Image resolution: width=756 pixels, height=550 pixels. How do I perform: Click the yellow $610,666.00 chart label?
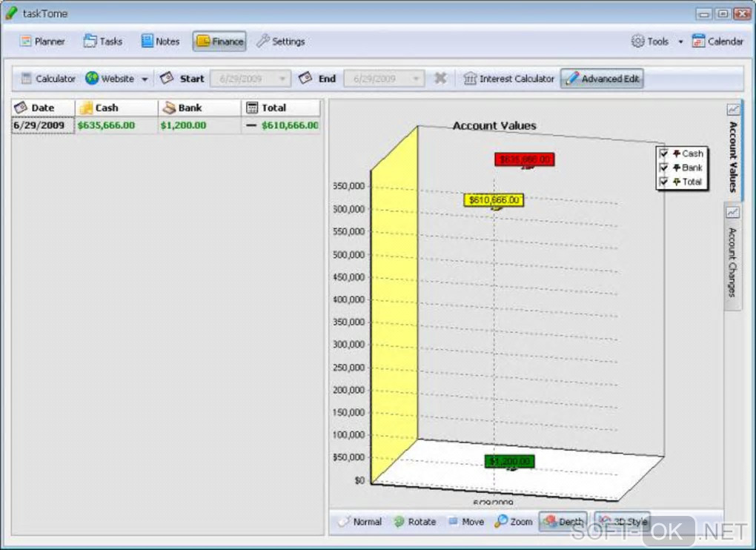(x=494, y=199)
